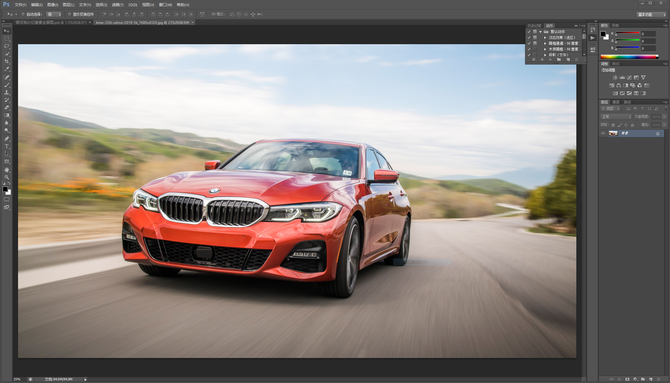The width and height of the screenshot is (670, 383).
Task: Select the Brush tool
Action: (x=6, y=85)
